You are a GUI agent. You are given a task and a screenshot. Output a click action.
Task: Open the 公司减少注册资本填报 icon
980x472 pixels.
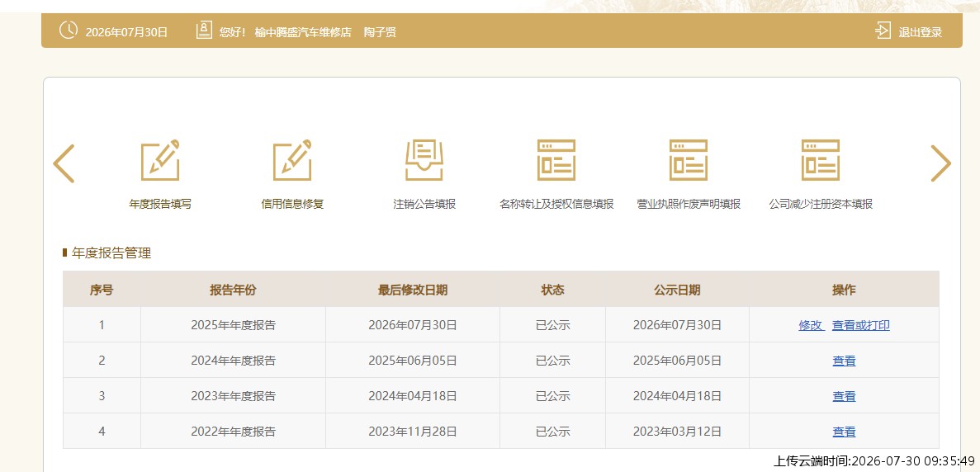pyautogui.click(x=821, y=160)
